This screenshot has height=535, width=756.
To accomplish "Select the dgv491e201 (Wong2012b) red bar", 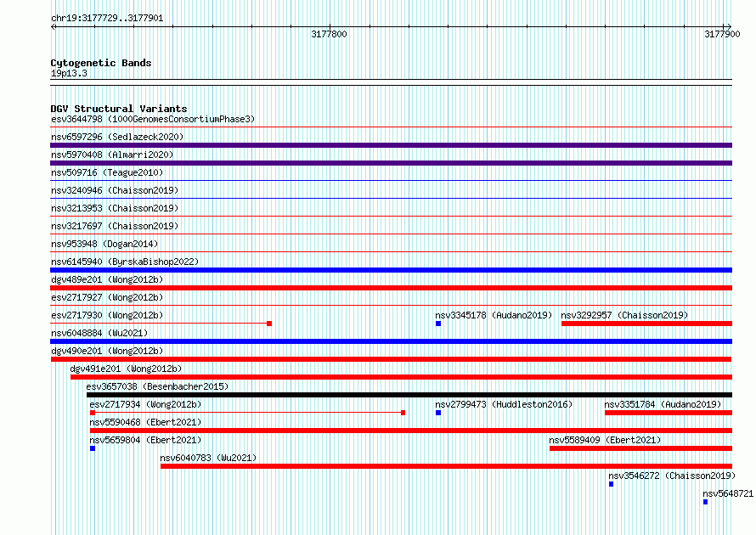I will coord(401,377).
